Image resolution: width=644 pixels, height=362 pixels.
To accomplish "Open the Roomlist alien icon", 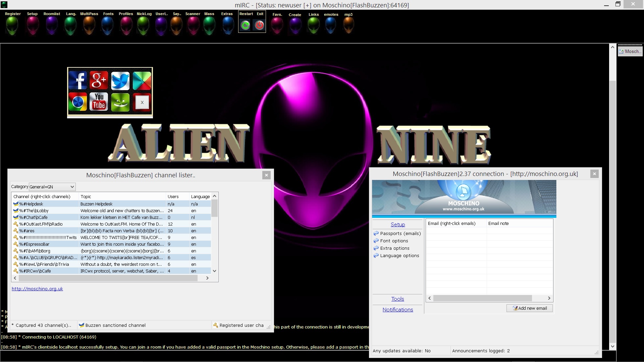I will click(x=52, y=25).
